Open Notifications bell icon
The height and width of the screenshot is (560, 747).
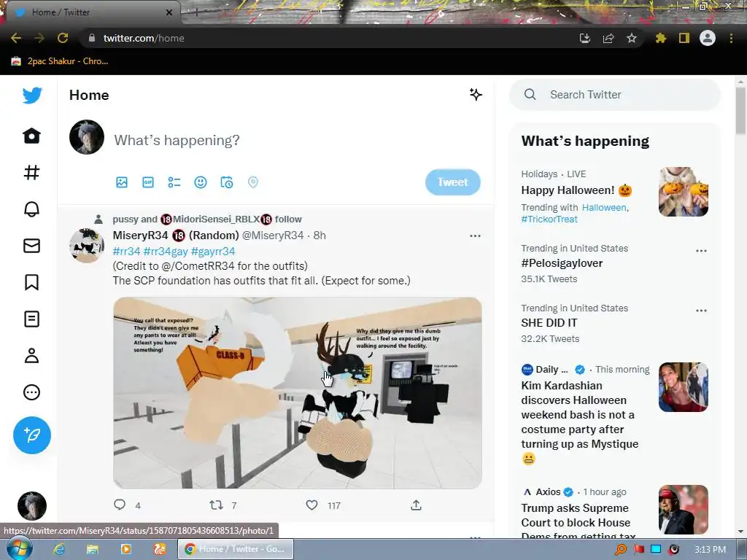[x=32, y=209]
